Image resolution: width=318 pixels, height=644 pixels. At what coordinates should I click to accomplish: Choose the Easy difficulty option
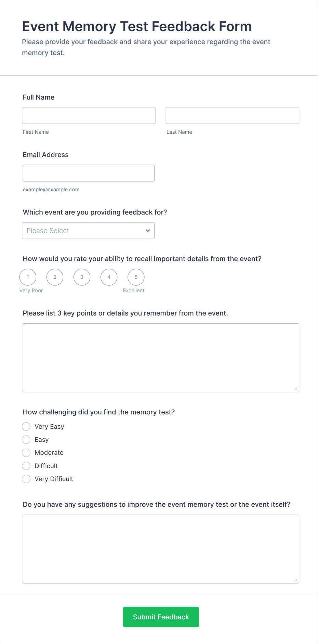tap(26, 440)
